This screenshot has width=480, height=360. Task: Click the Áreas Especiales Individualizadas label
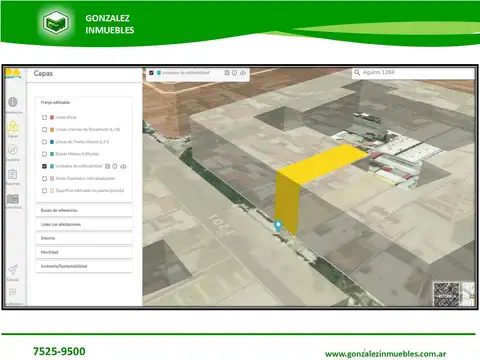(x=85, y=178)
